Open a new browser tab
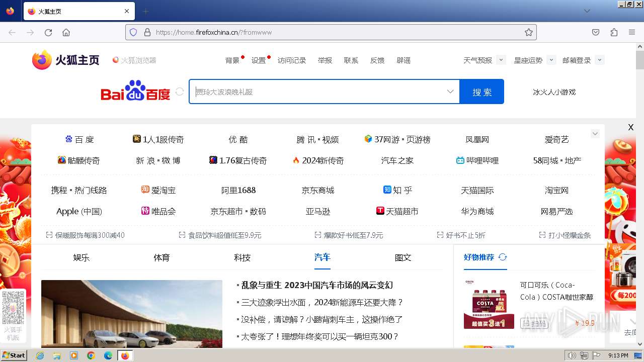 (x=146, y=11)
